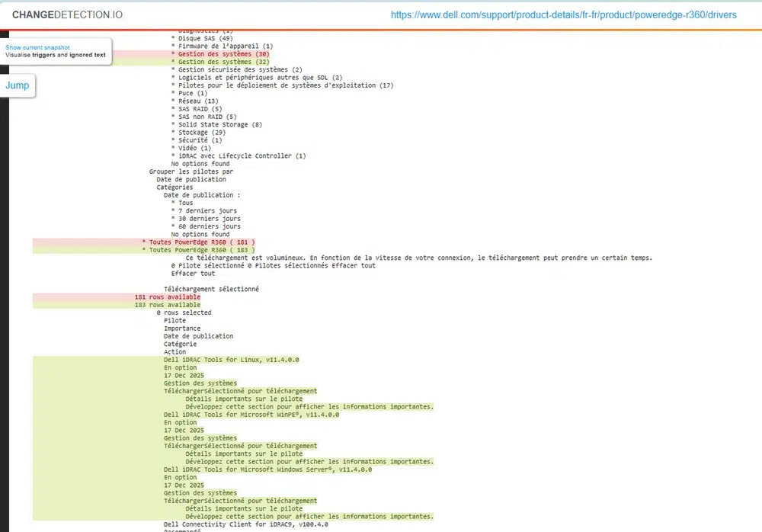This screenshot has height=532, width=762.
Task: Select the 'Vidéo (1)' line
Action: (x=191, y=148)
